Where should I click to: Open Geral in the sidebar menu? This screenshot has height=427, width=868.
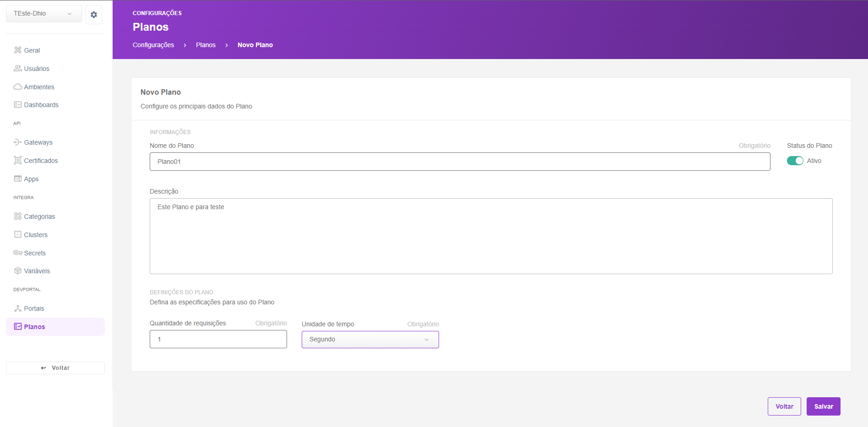[x=55, y=50]
